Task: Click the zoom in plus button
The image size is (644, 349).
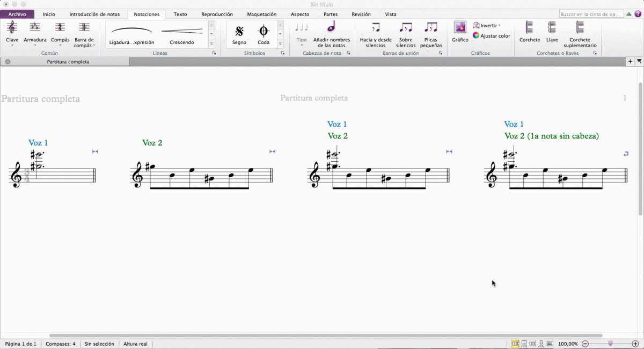Action: tap(635, 344)
